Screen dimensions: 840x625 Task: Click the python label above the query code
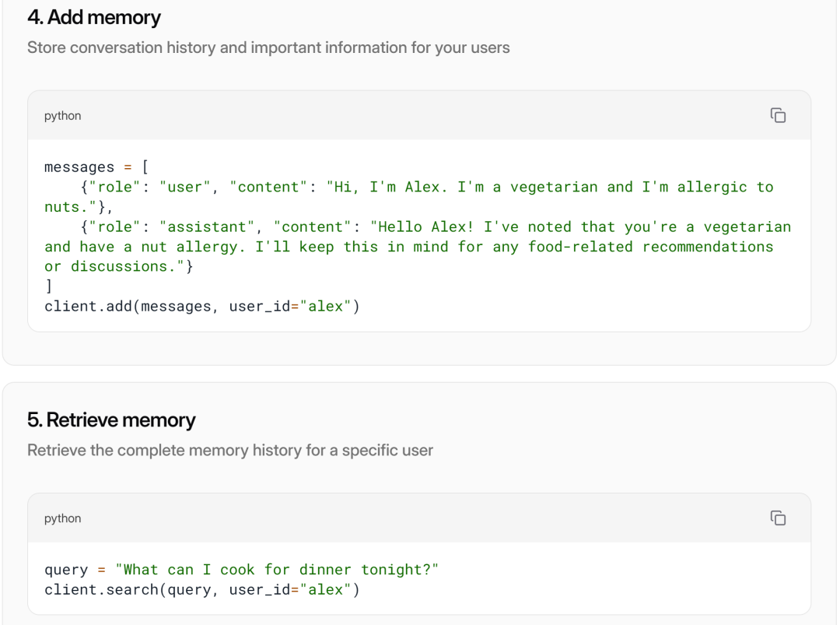click(62, 518)
